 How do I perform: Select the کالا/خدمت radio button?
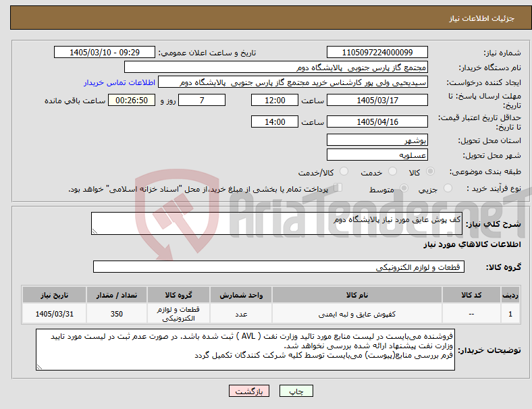pyautogui.click(x=344, y=171)
